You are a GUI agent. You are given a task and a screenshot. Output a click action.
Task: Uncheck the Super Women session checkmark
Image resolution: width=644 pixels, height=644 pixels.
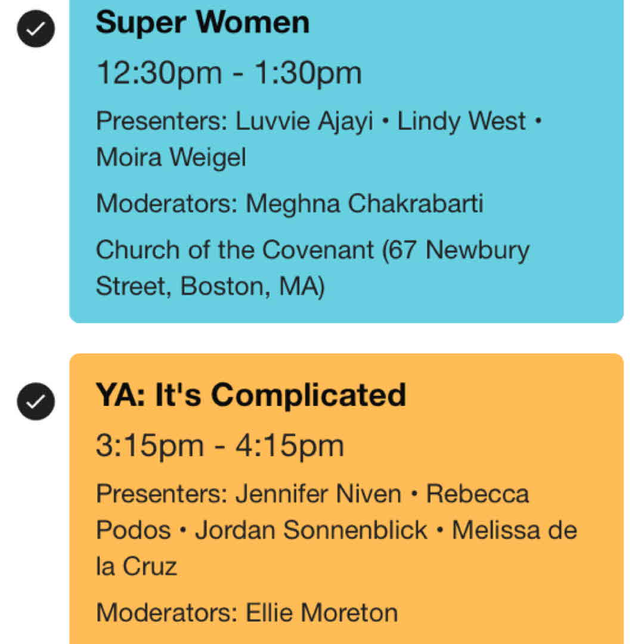[x=36, y=28]
